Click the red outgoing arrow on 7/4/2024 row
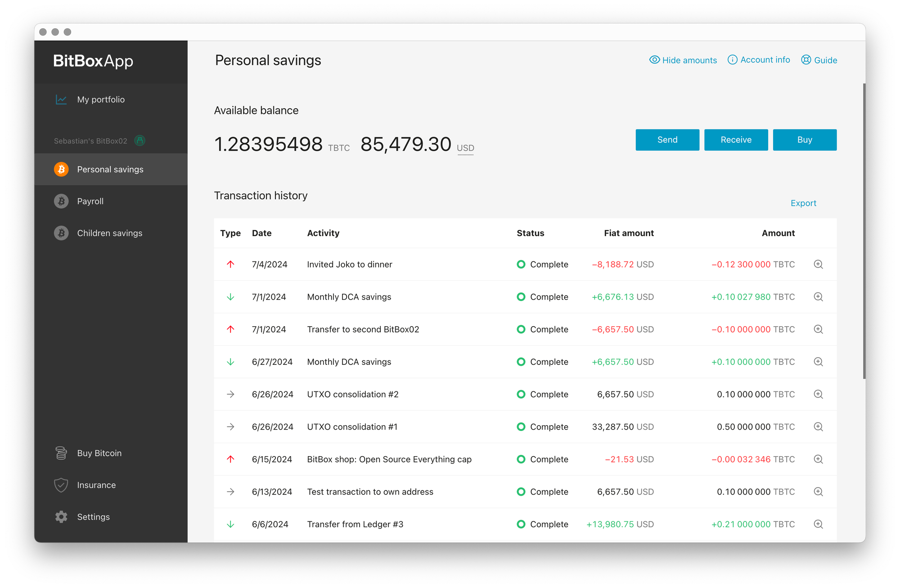900x588 pixels. (x=230, y=265)
